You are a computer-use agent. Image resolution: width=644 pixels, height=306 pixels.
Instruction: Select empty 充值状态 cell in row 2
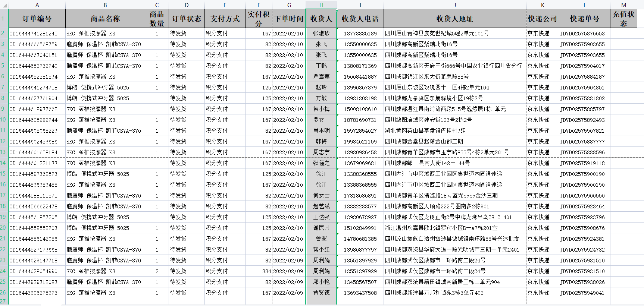coord(623,34)
